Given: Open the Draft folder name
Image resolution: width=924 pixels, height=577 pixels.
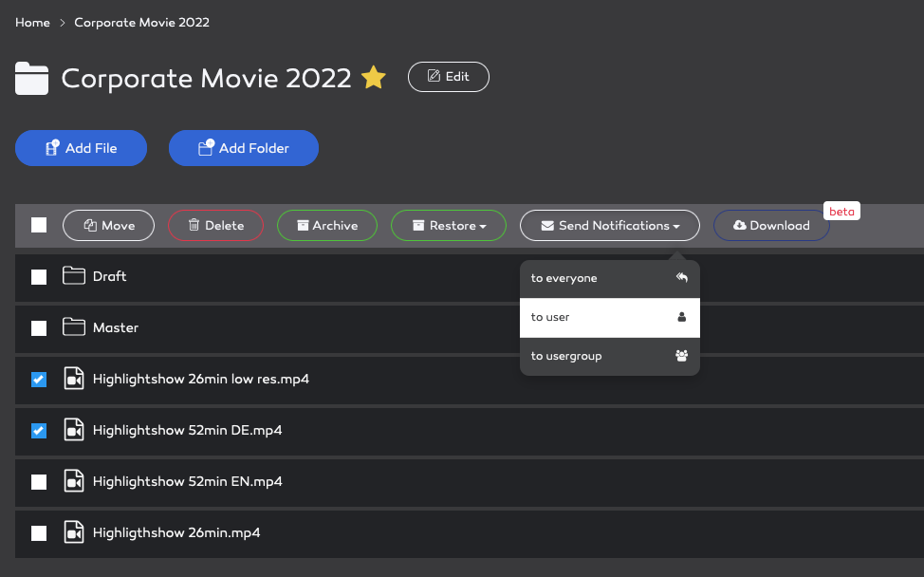Looking at the screenshot, I should coord(110,276).
